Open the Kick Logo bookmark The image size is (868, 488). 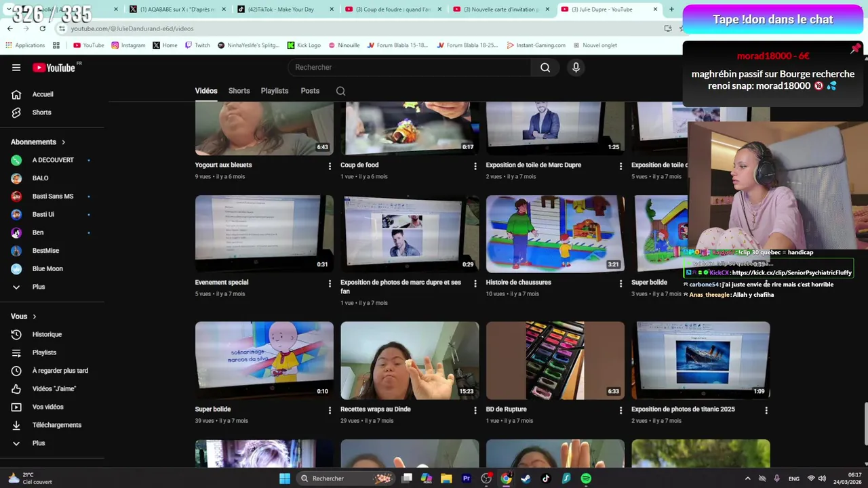click(x=304, y=45)
